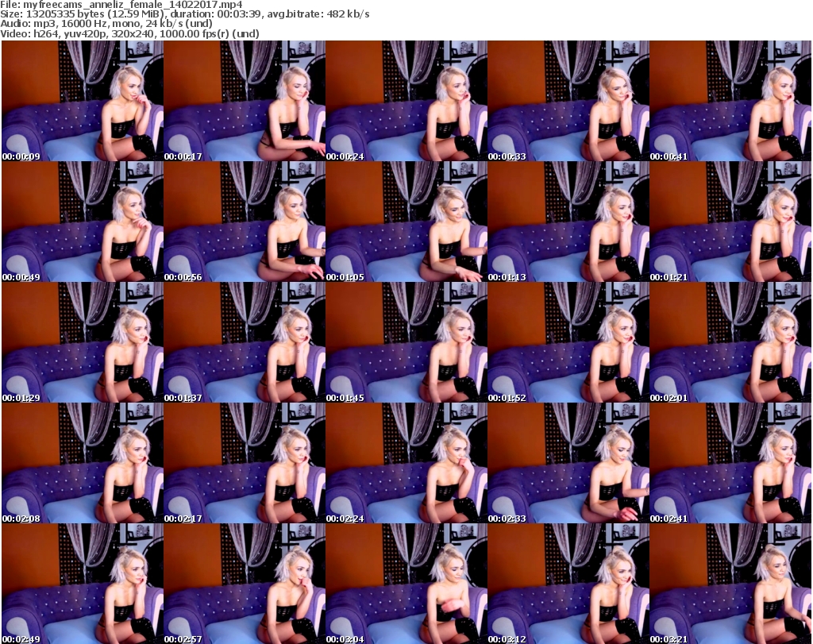Select the thumbnail frame stamped 00:01:05
Image resolution: width=813 pixels, height=644 pixels.
tap(406, 222)
